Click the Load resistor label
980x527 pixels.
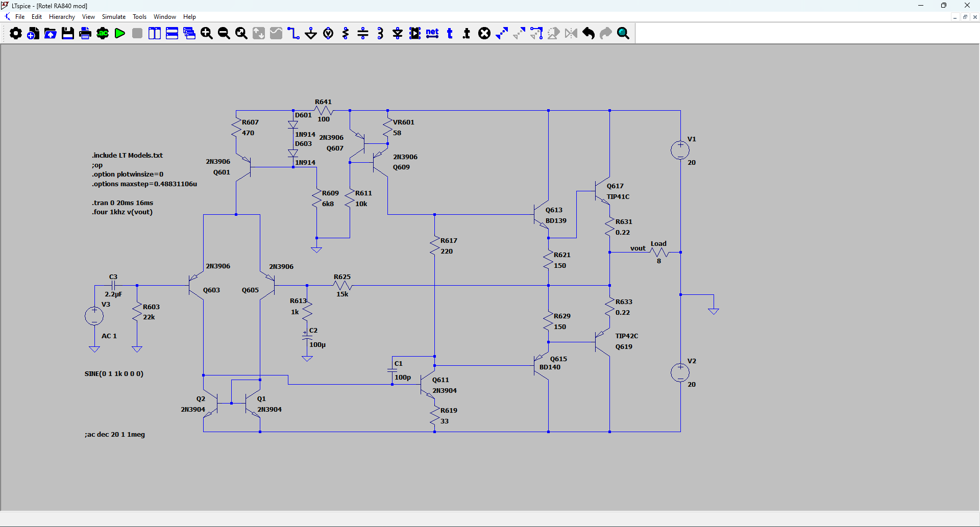click(x=658, y=244)
